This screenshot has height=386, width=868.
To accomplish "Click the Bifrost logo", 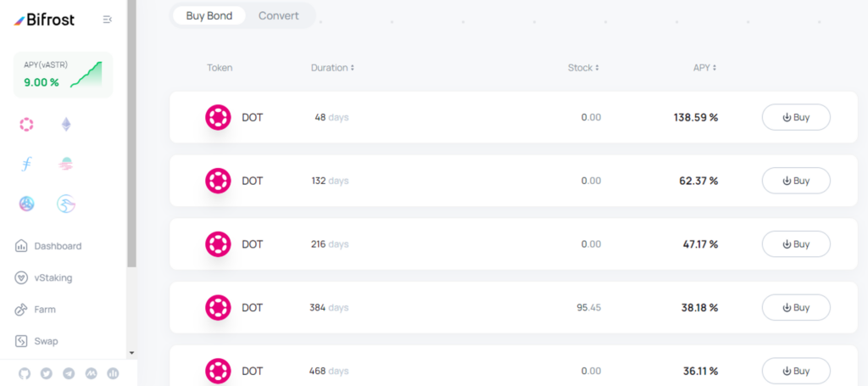I will click(x=44, y=20).
